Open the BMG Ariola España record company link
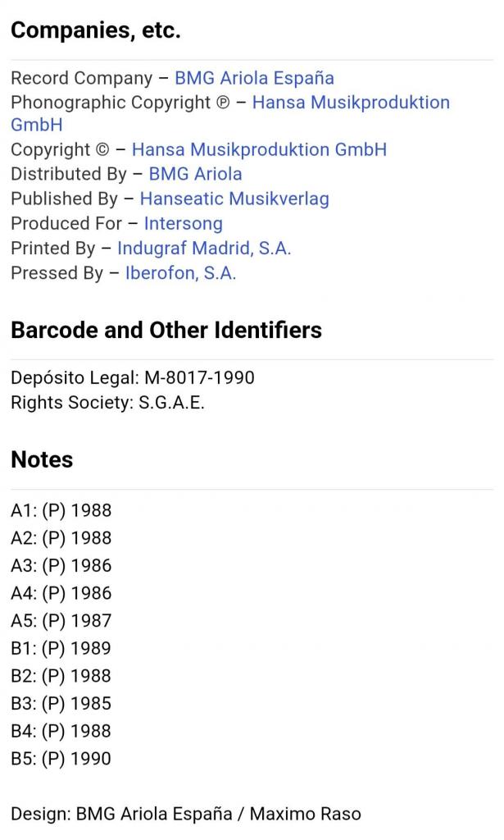The width and height of the screenshot is (504, 840). point(254,79)
